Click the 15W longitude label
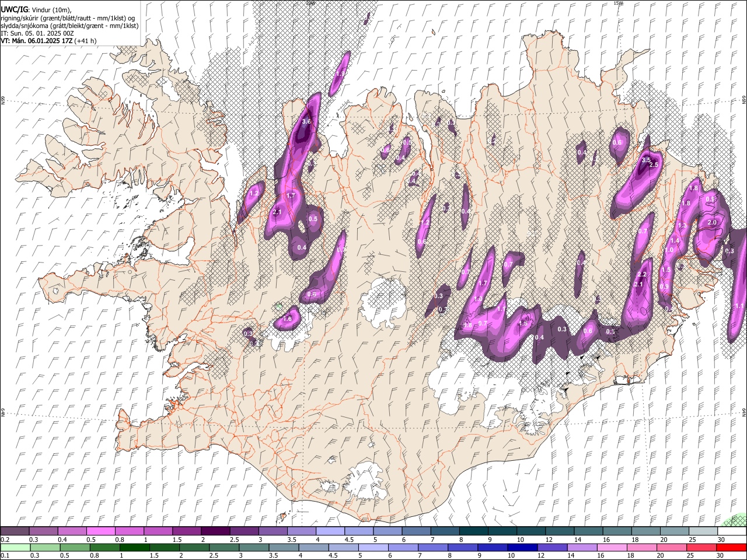 [618, 3]
